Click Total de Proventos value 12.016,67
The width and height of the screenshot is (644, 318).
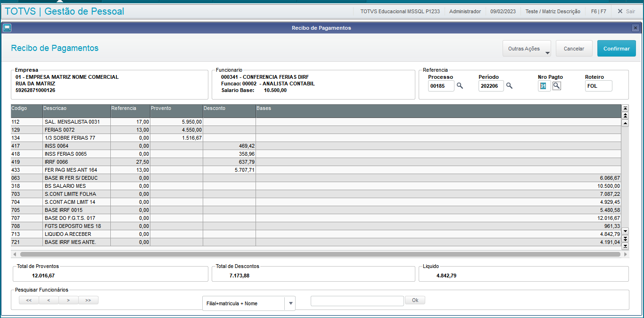[x=43, y=276]
